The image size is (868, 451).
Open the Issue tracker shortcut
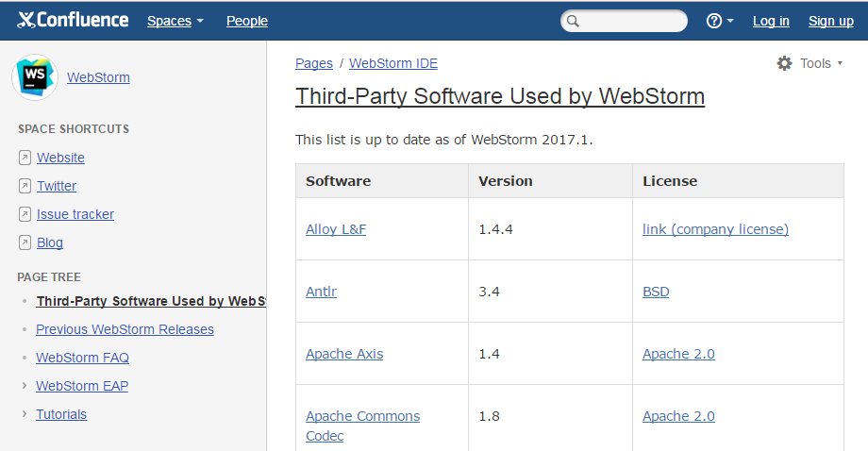(x=75, y=214)
